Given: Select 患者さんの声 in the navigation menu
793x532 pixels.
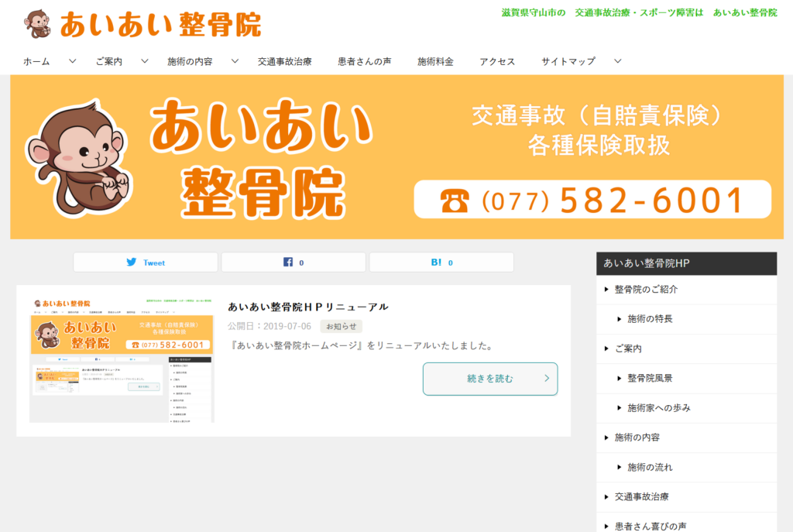Looking at the screenshot, I should tap(365, 60).
